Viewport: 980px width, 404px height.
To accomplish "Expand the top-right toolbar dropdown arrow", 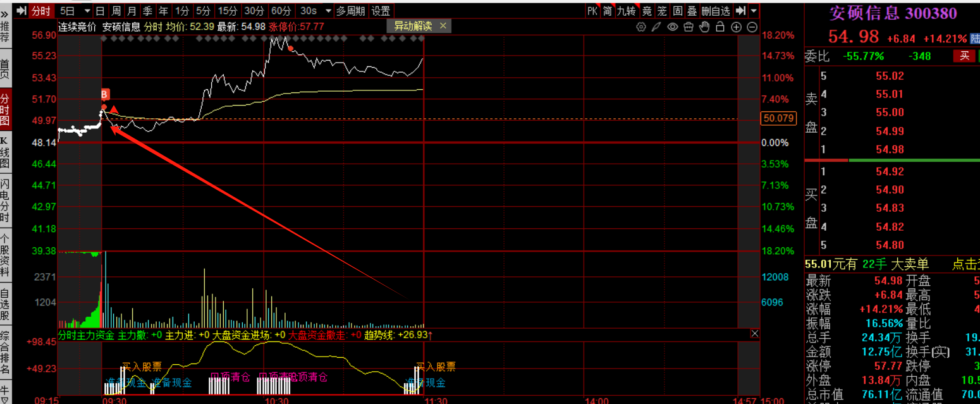I will [x=754, y=11].
